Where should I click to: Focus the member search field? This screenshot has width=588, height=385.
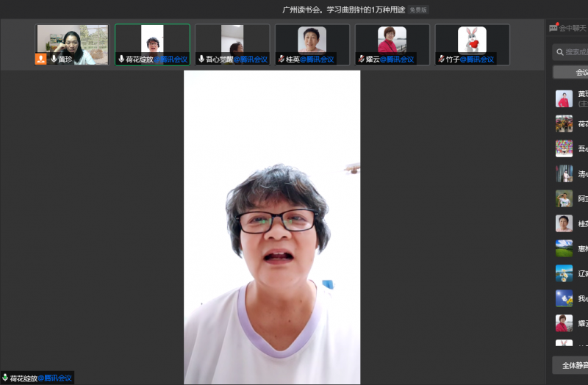pyautogui.click(x=575, y=52)
